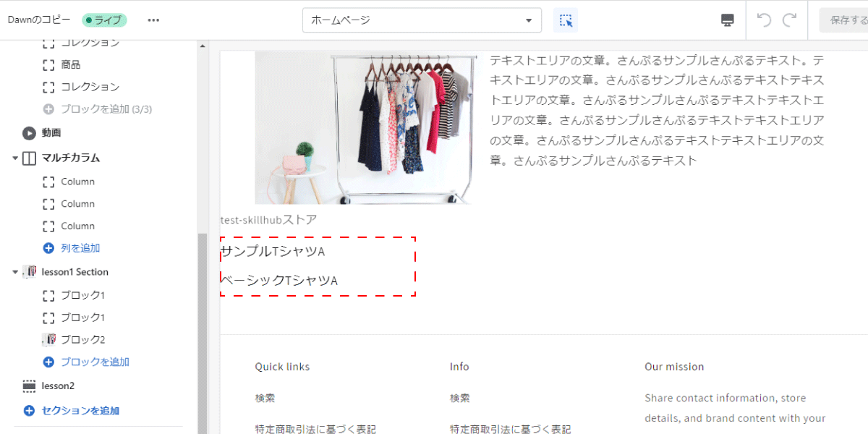This screenshot has width=868, height=434.
Task: Click the テキストエリアの文章 paragraph in preview
Action: [657, 110]
